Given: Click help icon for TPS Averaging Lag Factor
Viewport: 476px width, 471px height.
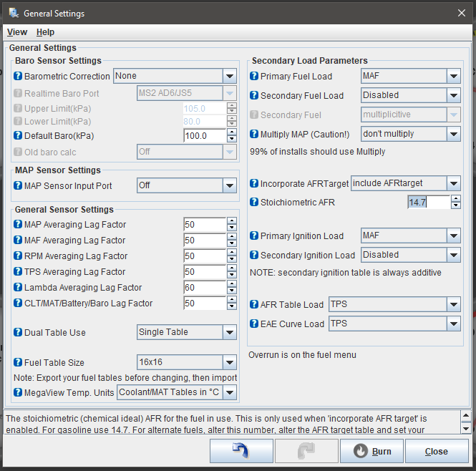Looking at the screenshot, I should point(18,271).
